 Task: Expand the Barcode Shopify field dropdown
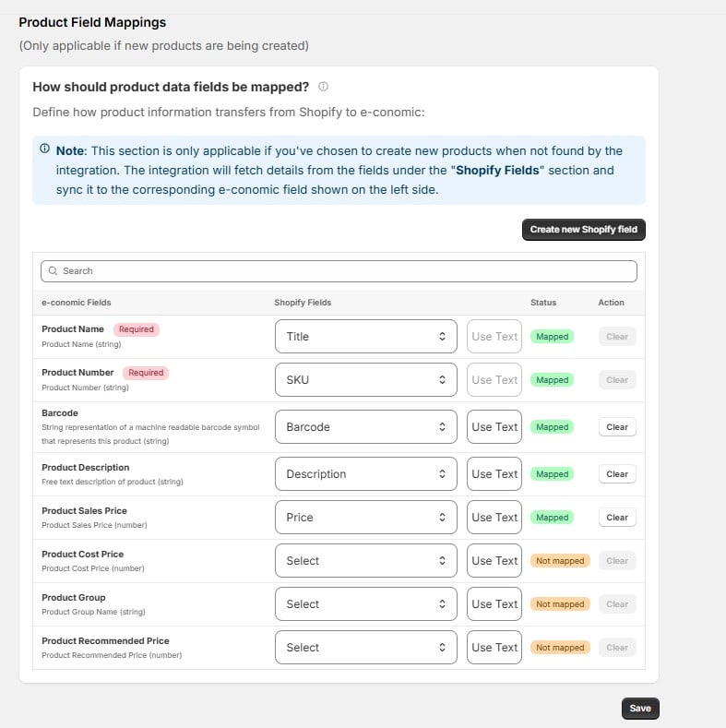click(x=366, y=426)
